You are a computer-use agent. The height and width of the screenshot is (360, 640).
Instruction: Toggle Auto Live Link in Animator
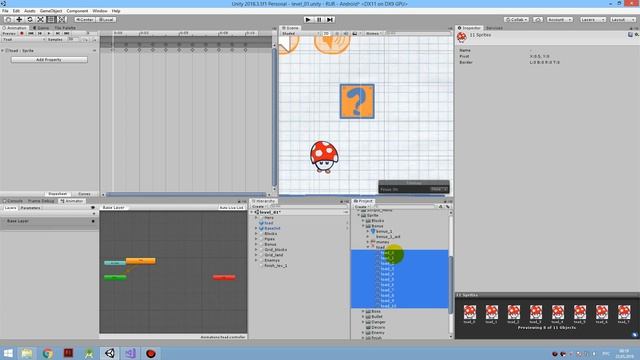coord(231,208)
